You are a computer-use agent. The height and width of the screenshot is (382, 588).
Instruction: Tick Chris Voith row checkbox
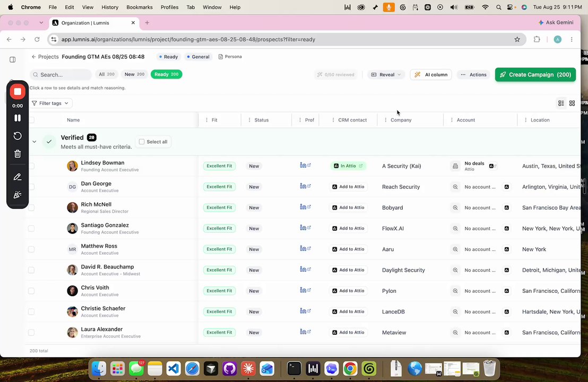click(31, 291)
